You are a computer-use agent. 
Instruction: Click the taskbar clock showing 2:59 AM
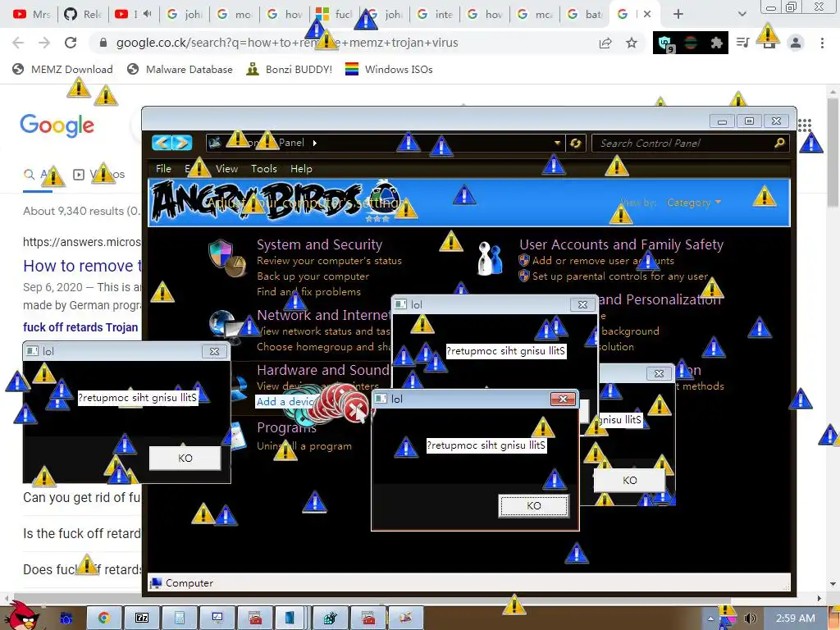tap(796, 619)
